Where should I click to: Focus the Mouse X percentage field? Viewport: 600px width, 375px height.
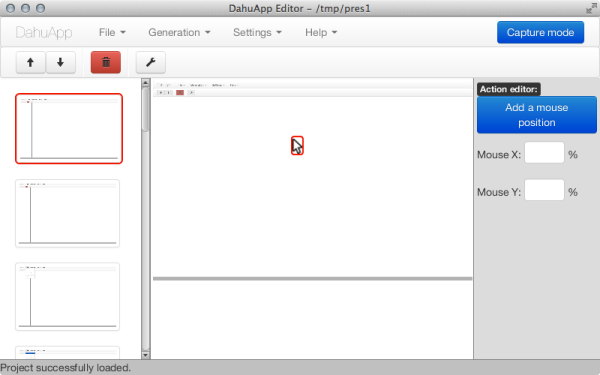[x=544, y=153]
